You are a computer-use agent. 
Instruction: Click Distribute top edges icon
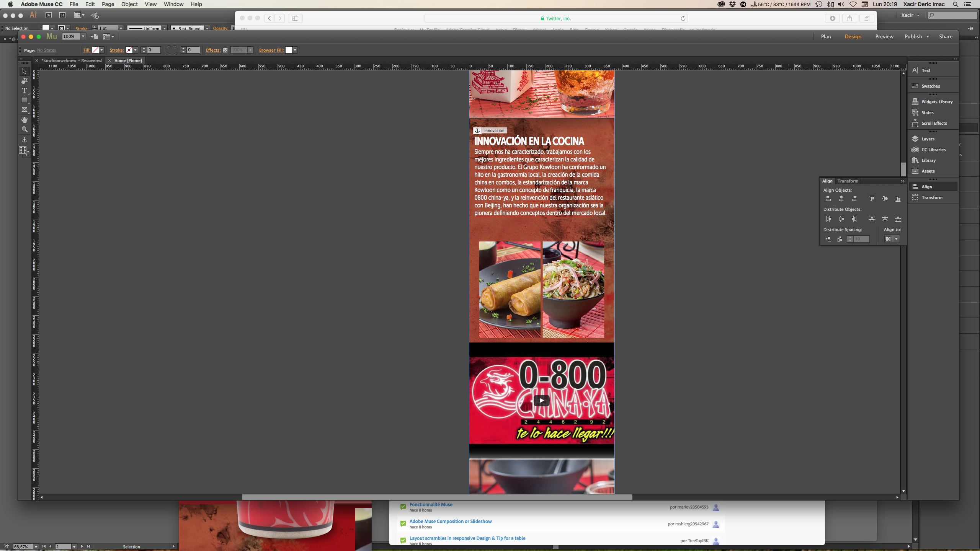(x=872, y=219)
